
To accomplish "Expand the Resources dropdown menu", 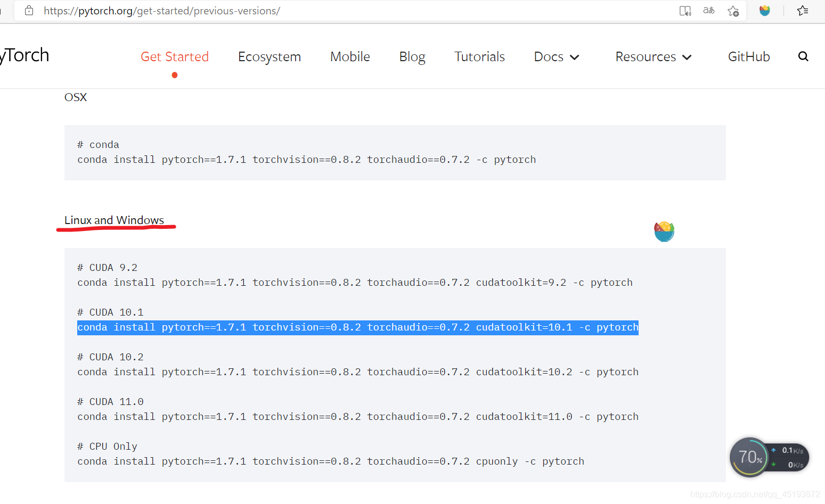I will (x=654, y=56).
